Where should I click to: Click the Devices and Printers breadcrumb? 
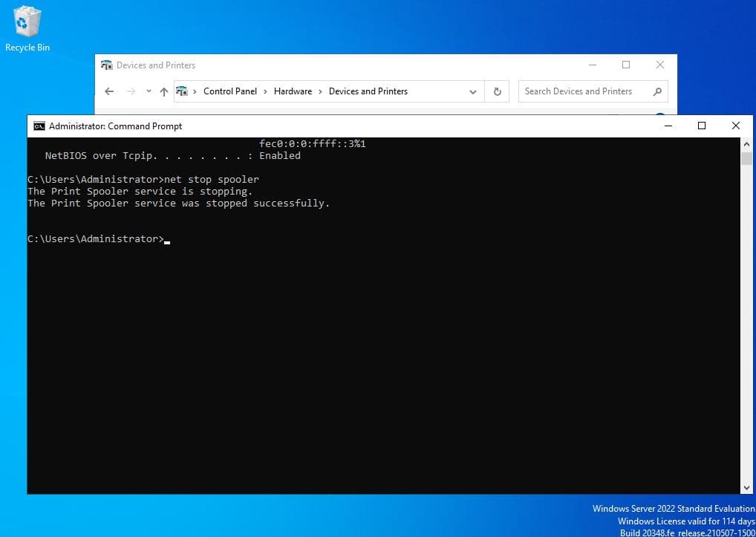click(368, 91)
